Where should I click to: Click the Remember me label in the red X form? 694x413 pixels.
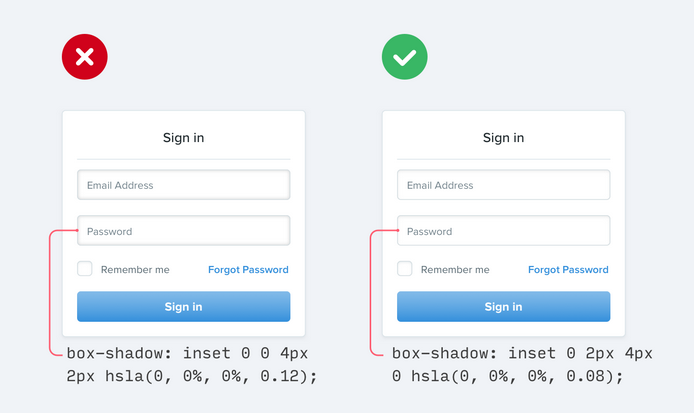click(x=135, y=270)
